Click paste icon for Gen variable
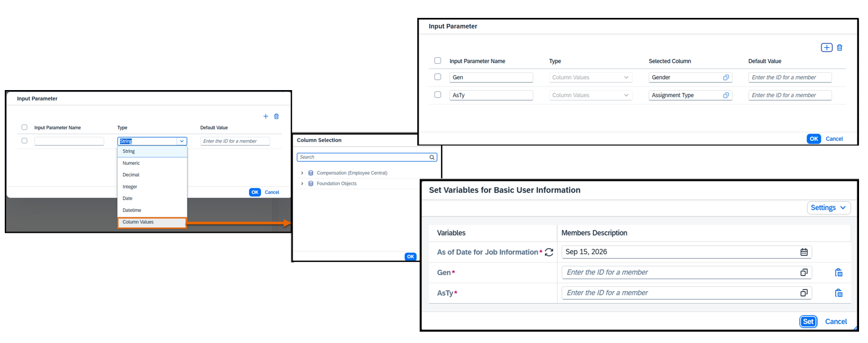Viewport: 868px width, 343px height. tap(839, 273)
